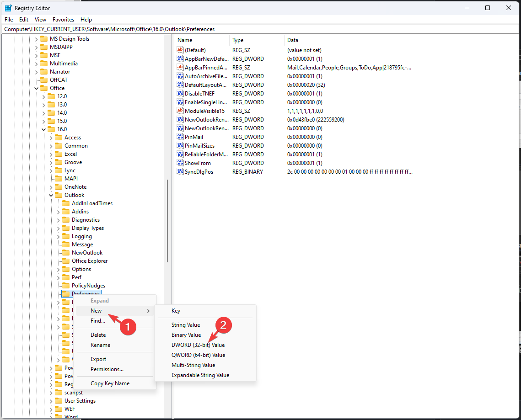Click the DisableTNEF value icon
Image resolution: width=521 pixels, height=420 pixels.
point(180,93)
